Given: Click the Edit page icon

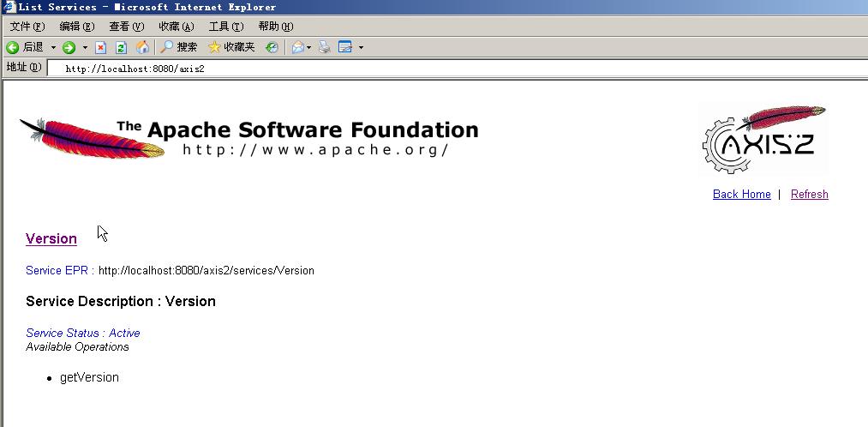Looking at the screenshot, I should point(345,48).
